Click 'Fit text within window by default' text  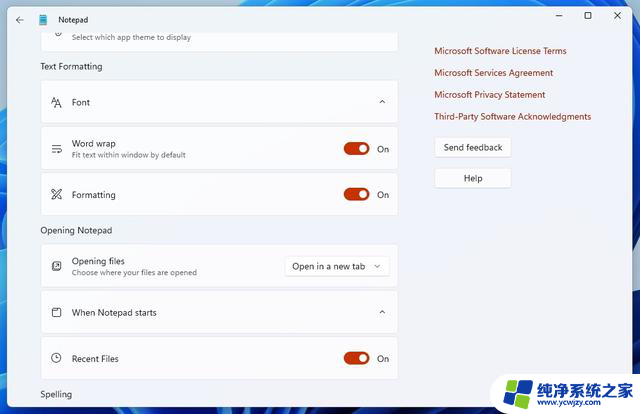click(129, 155)
